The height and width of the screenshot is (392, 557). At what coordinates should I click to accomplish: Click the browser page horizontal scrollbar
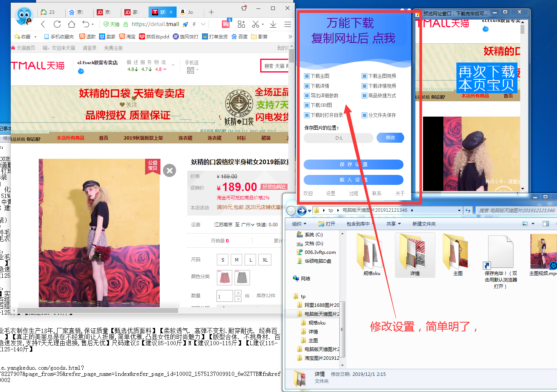pyautogui.click(x=97, y=310)
